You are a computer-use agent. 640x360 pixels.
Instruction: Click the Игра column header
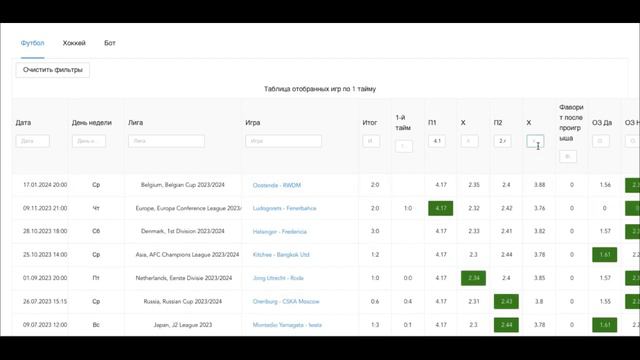[253, 122]
